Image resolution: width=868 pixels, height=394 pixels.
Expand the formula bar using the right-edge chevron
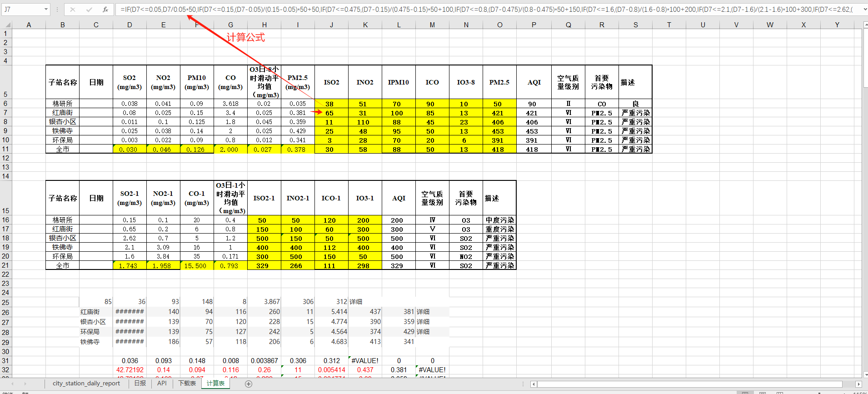click(x=864, y=9)
